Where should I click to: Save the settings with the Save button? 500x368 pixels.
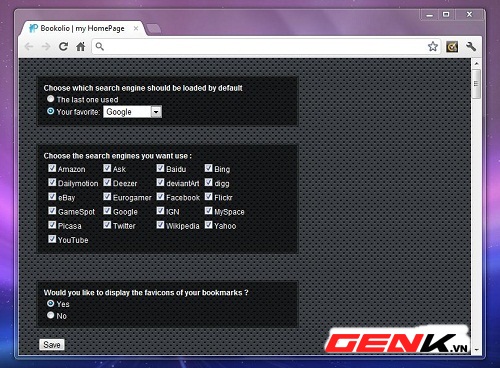click(52, 345)
